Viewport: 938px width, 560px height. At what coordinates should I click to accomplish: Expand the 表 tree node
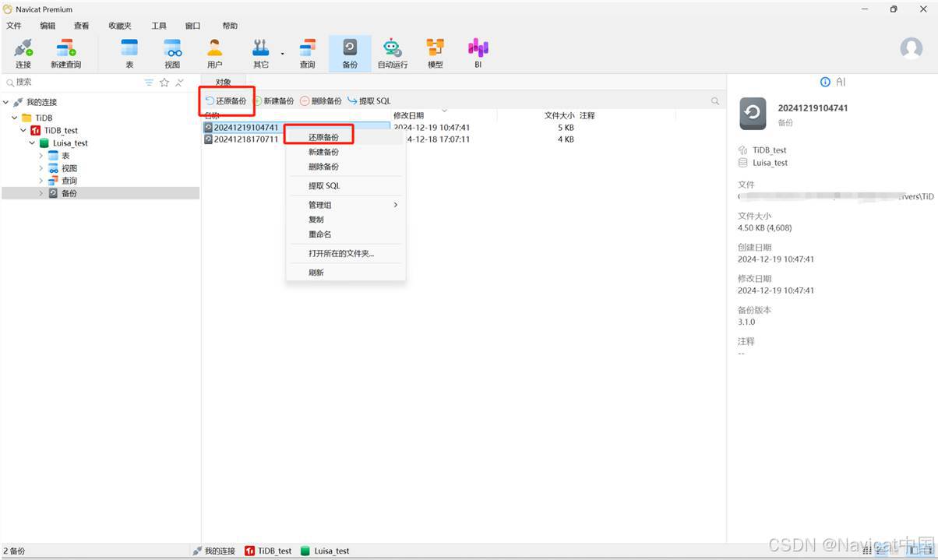(41, 156)
